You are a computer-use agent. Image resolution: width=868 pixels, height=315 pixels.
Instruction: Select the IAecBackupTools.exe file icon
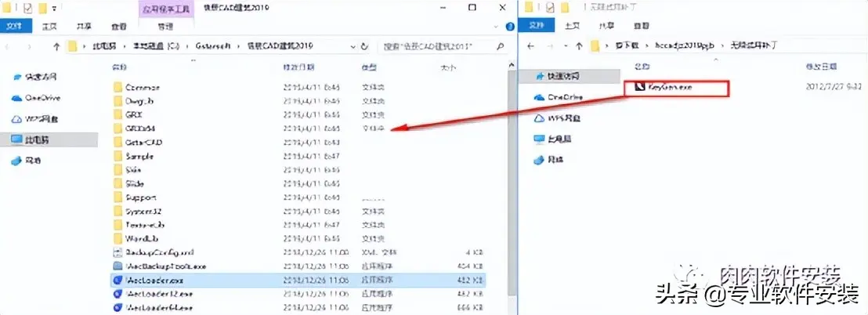[117, 266]
